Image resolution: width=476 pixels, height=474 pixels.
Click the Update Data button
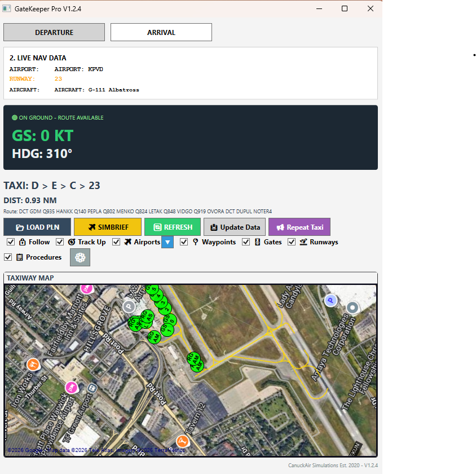235,227
